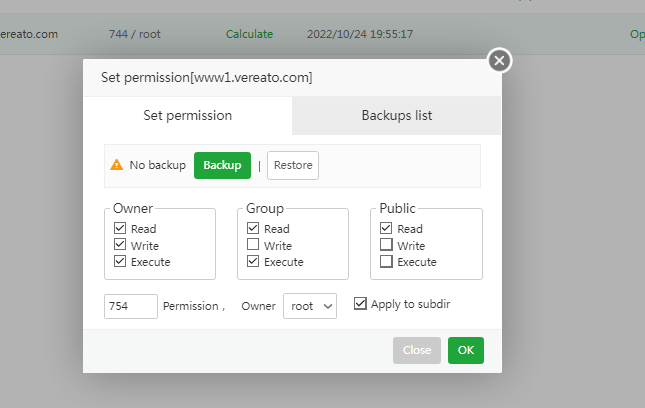Enable Group Write permission
Viewport: 645px width, 408px height.
click(253, 245)
